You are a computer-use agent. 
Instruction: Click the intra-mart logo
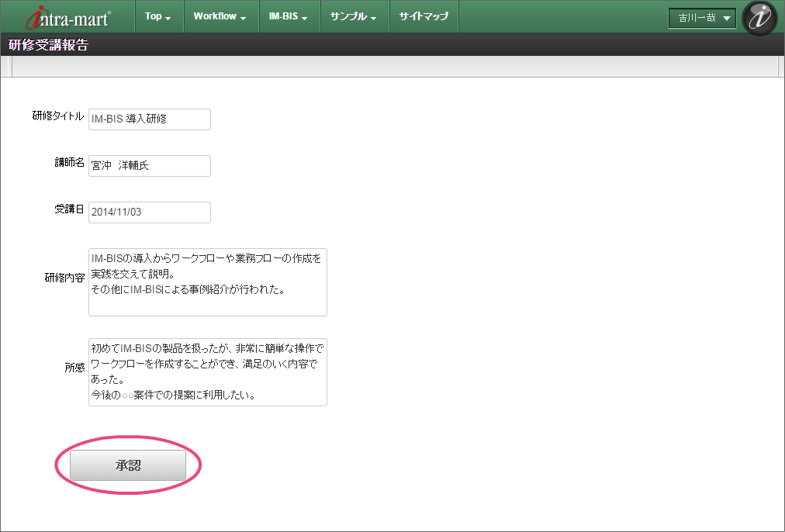point(69,17)
